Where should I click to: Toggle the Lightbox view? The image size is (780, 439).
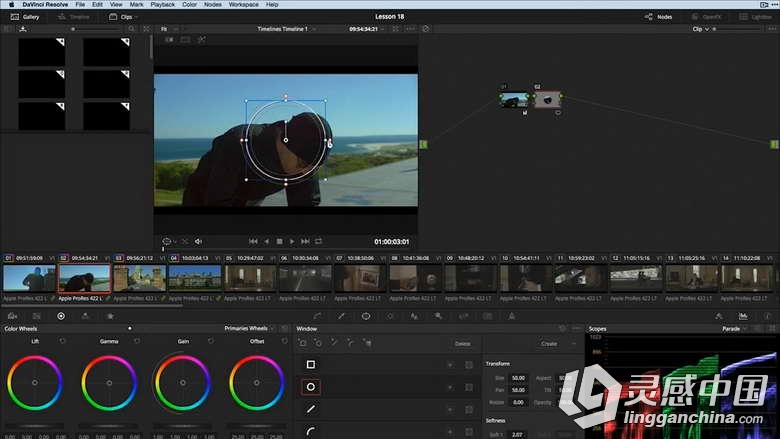click(755, 17)
